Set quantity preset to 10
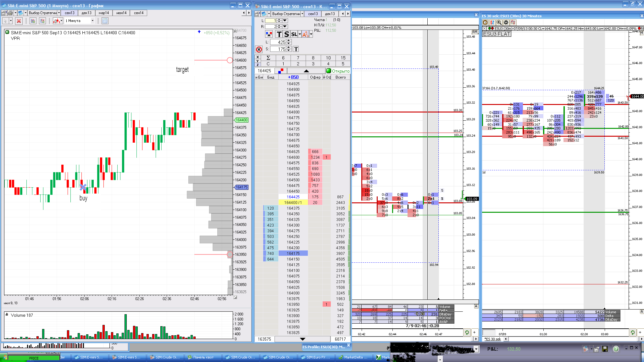The height and width of the screenshot is (362, 644). (x=328, y=58)
